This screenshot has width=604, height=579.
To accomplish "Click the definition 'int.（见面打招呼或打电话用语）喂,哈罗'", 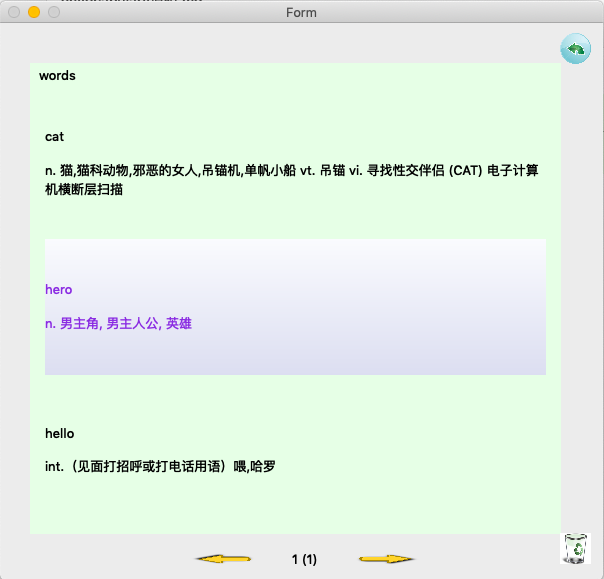I will click(160, 467).
